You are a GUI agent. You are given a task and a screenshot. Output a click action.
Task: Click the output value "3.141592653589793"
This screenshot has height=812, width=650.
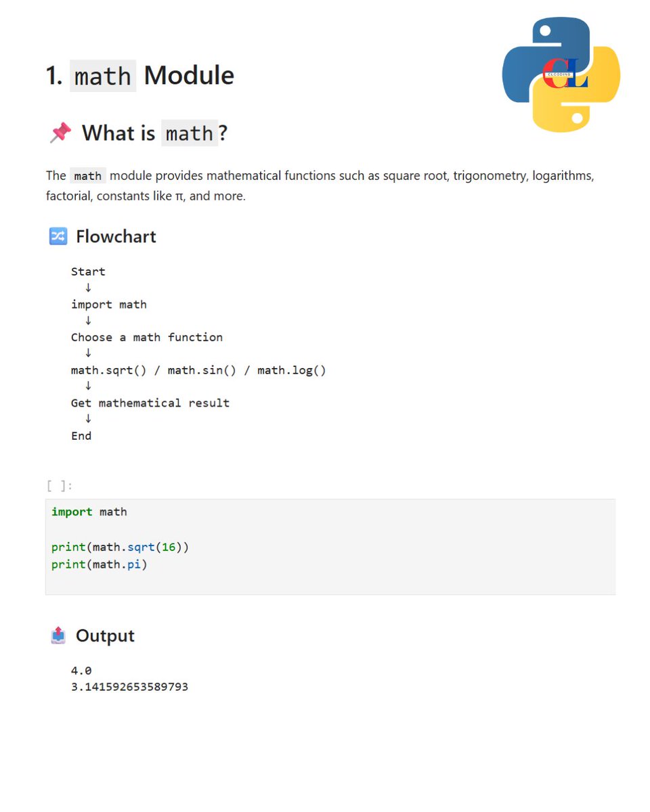click(130, 687)
